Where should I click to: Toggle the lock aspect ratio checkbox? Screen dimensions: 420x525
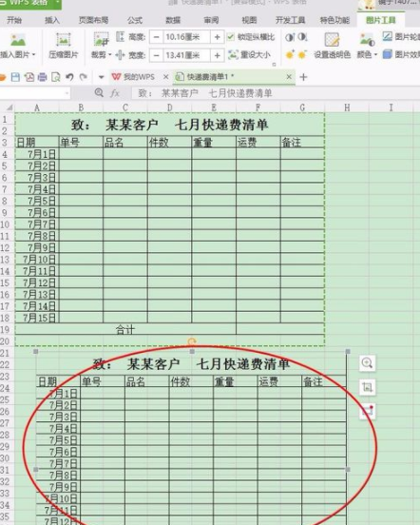(x=230, y=36)
